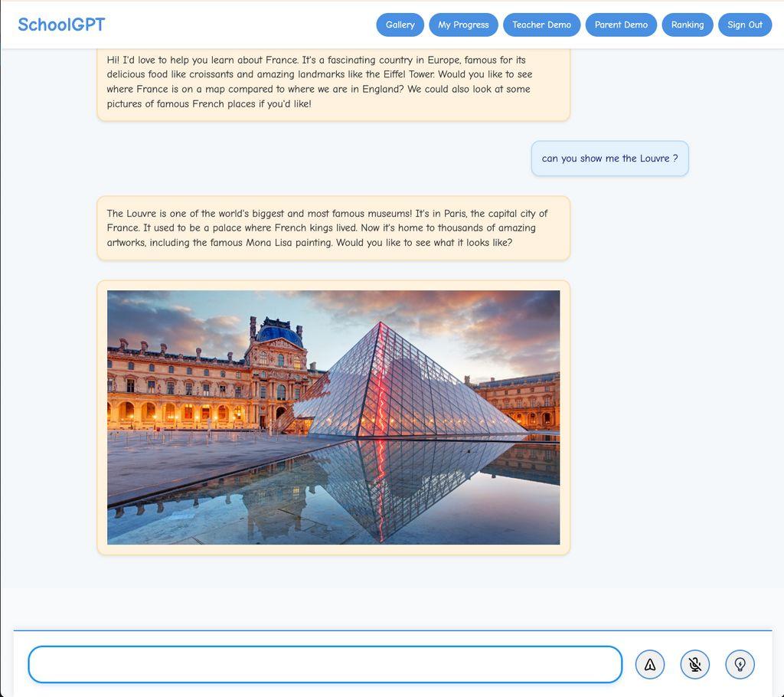
Task: Click the 'can you show me the Louvre ?' message
Action: coord(609,159)
